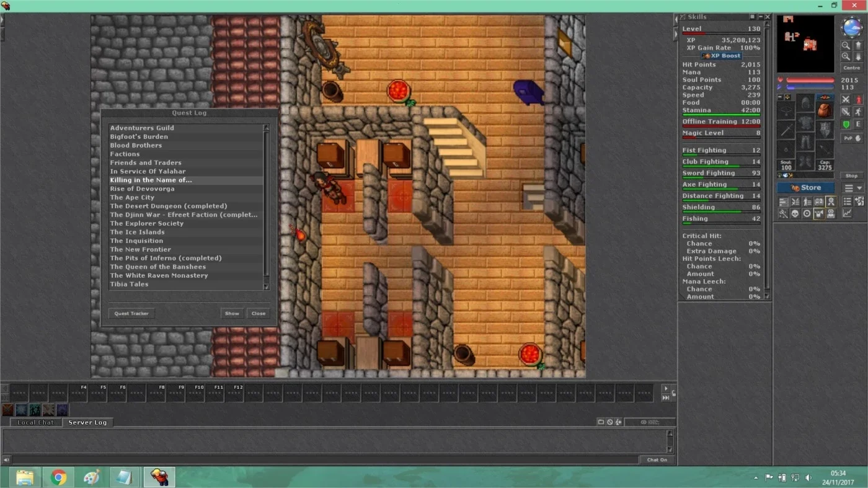Image resolution: width=868 pixels, height=488 pixels.
Task: Collapse the inventory with the minus button
Action: coord(780,97)
